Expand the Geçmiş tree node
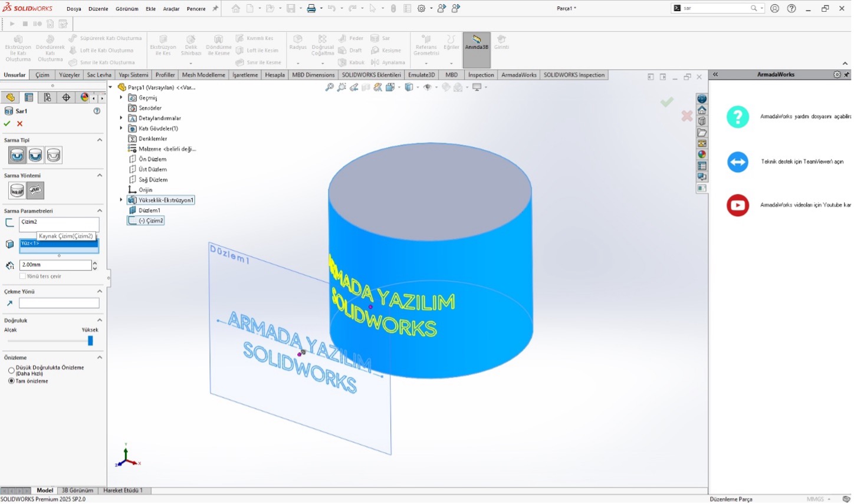 (x=121, y=98)
